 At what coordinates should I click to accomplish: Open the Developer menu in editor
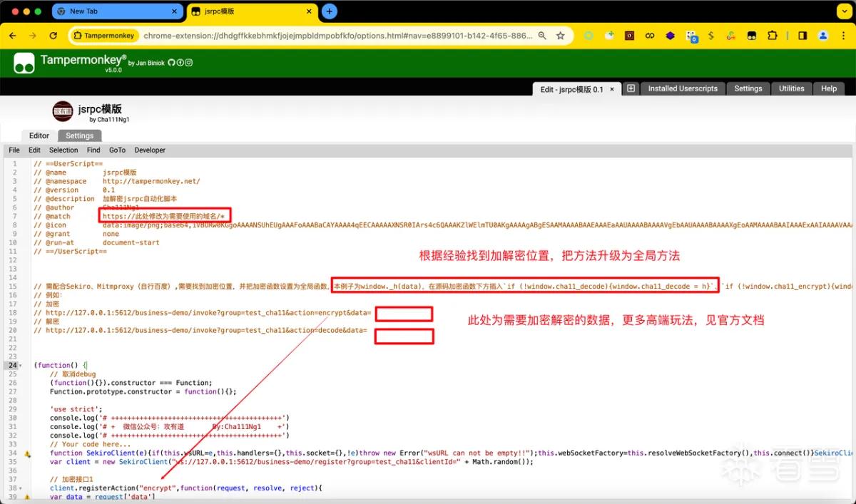point(150,150)
